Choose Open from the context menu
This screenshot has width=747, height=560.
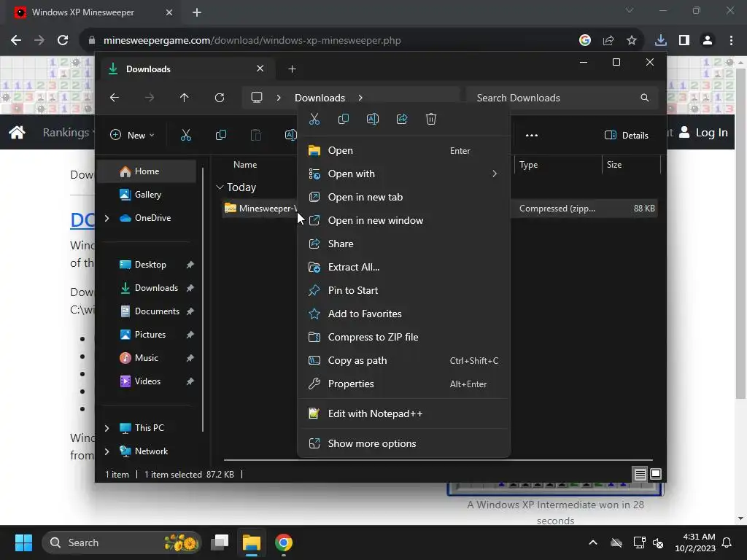[403, 150]
